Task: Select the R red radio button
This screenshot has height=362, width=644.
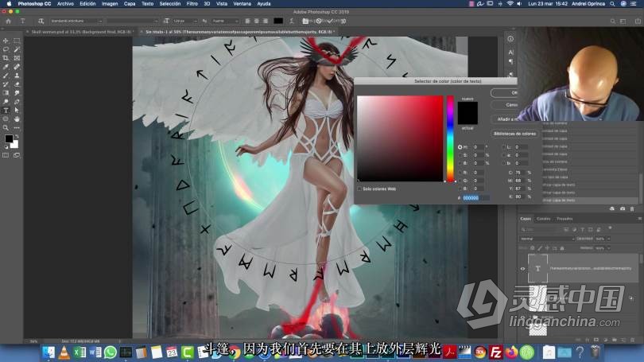Action: point(460,173)
